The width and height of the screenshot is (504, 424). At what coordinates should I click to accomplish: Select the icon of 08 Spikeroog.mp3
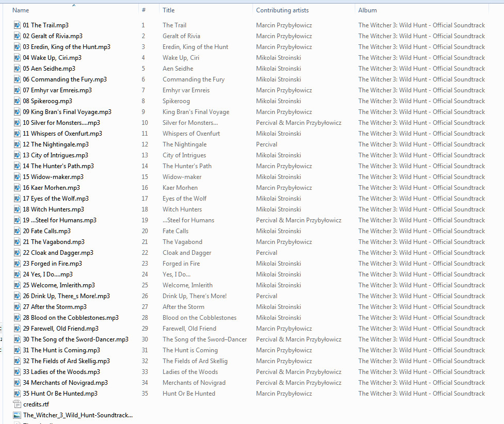point(17,101)
